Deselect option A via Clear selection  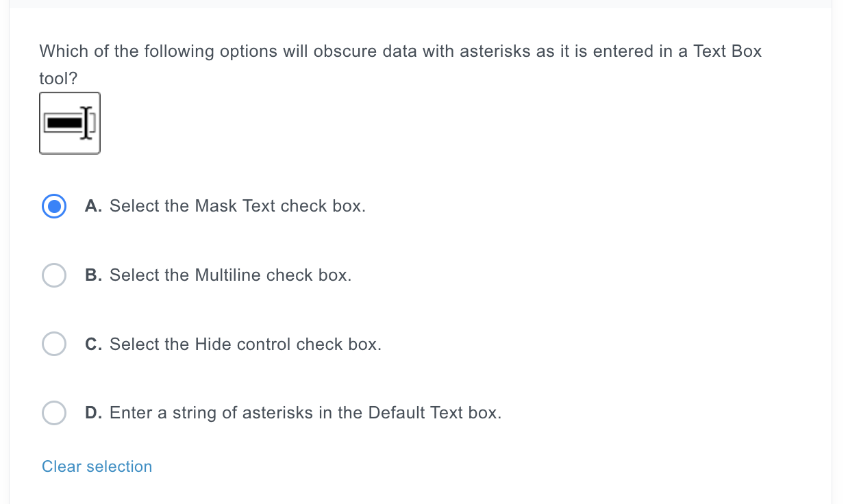pyautogui.click(x=96, y=466)
